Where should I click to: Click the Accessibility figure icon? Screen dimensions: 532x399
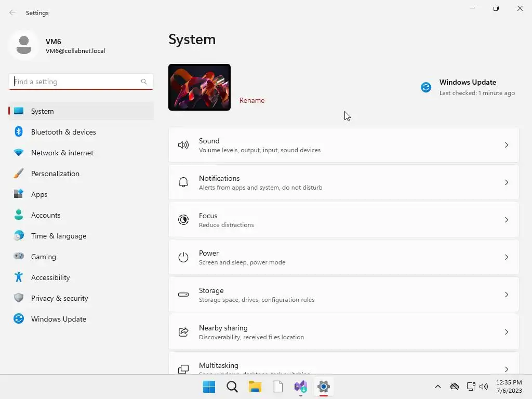19,277
